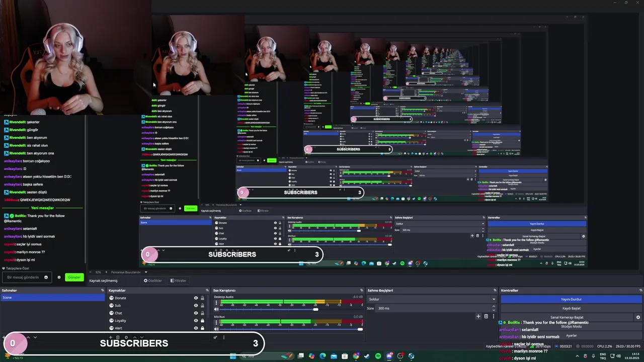Open chat settings gear icon
Image resolution: width=644 pixels, height=362 pixels.
pyautogui.click(x=59, y=277)
